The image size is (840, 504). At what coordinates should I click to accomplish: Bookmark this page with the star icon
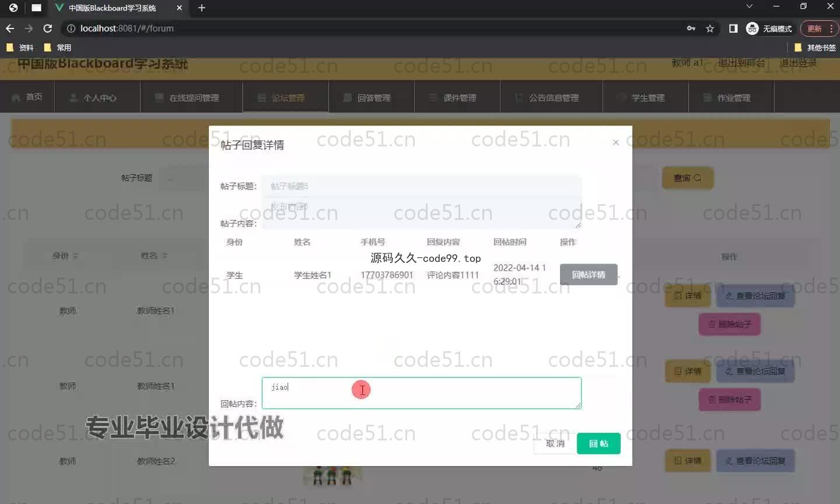tap(710, 28)
